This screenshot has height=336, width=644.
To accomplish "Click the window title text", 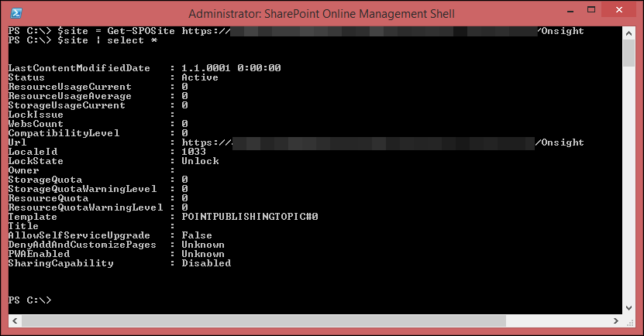I will point(322,14).
